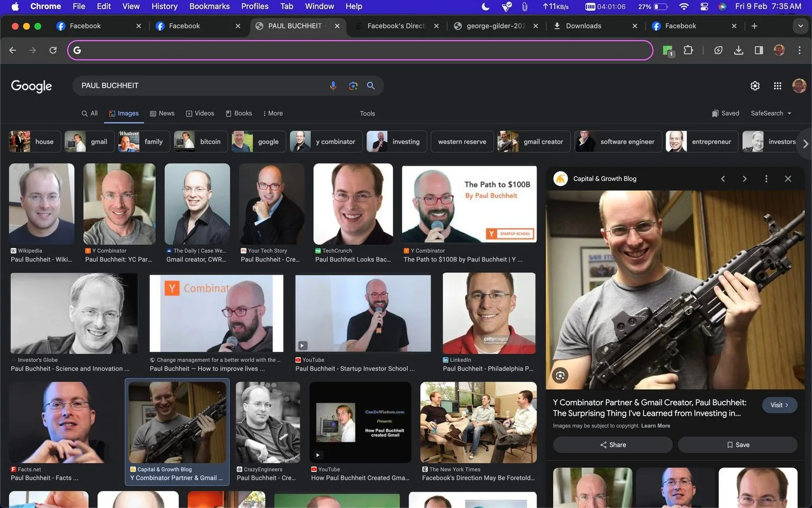
Task: Toggle the Chrome side panel icon
Action: tap(759, 50)
